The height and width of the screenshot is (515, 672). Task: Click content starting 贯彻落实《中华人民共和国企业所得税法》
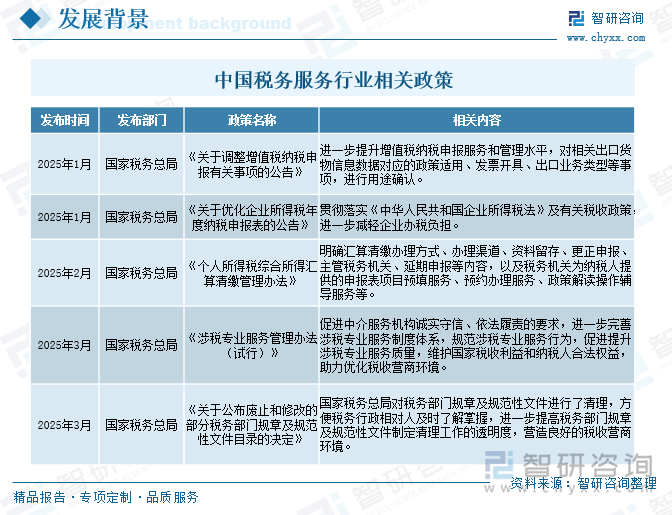click(477, 218)
